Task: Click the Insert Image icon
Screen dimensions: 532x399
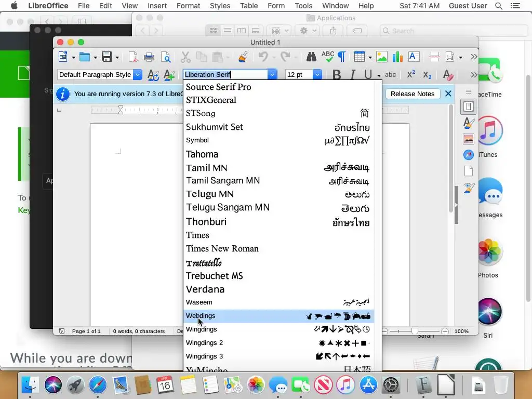Action: [382, 57]
